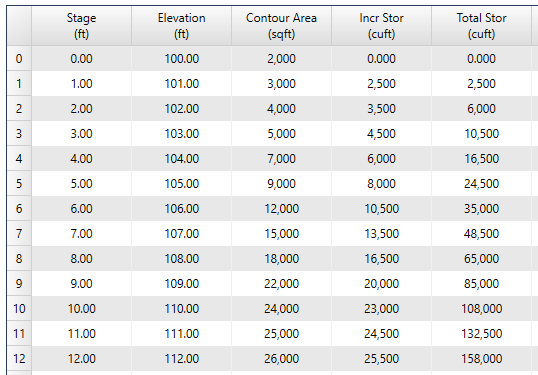Click the Incr Stor (cuft) column header
Image resolution: width=538 pixels, height=375 pixels.
[382, 26]
